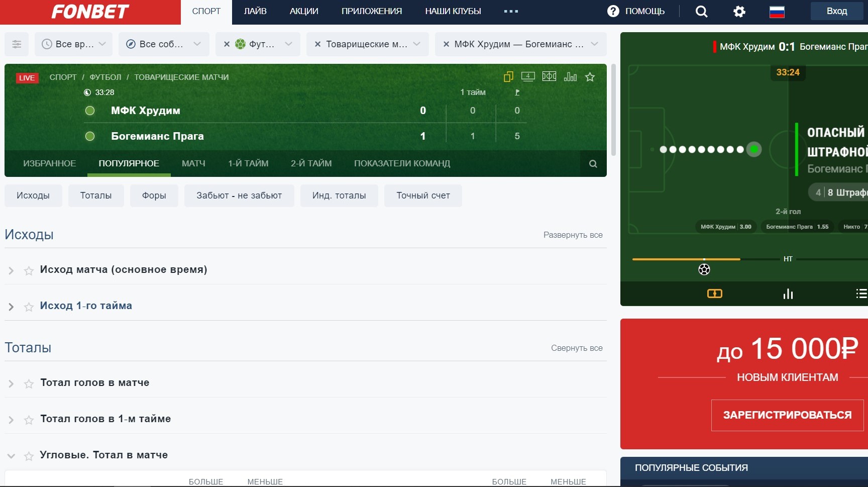Expand Исход 1-го тайма row
This screenshot has height=487, width=868.
pyautogui.click(x=11, y=307)
